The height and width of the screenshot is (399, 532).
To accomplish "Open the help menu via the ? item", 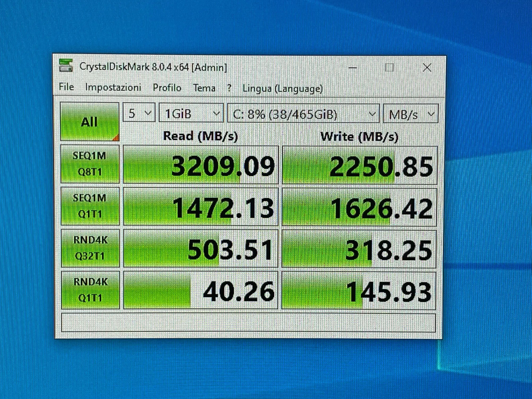I will tap(229, 88).
